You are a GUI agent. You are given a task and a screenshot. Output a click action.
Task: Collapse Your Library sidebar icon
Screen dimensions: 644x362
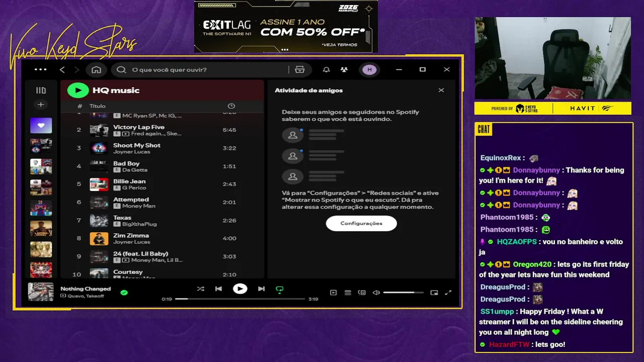pos(41,90)
